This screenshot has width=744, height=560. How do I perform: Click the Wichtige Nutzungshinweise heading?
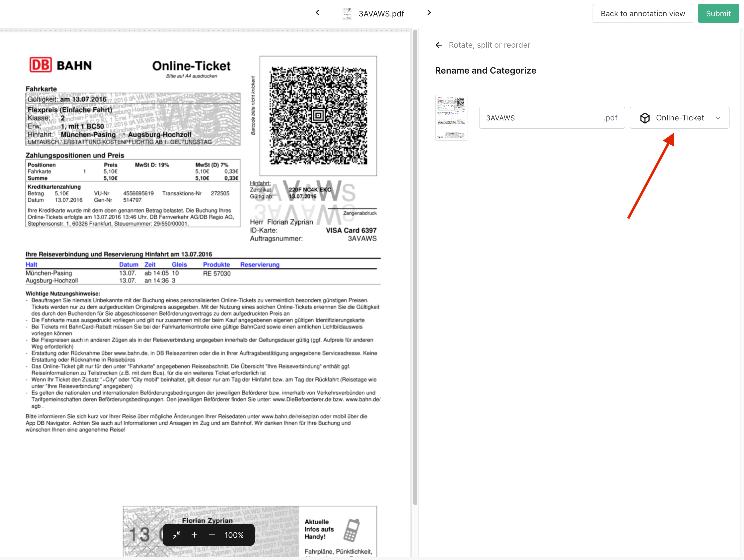coord(63,293)
